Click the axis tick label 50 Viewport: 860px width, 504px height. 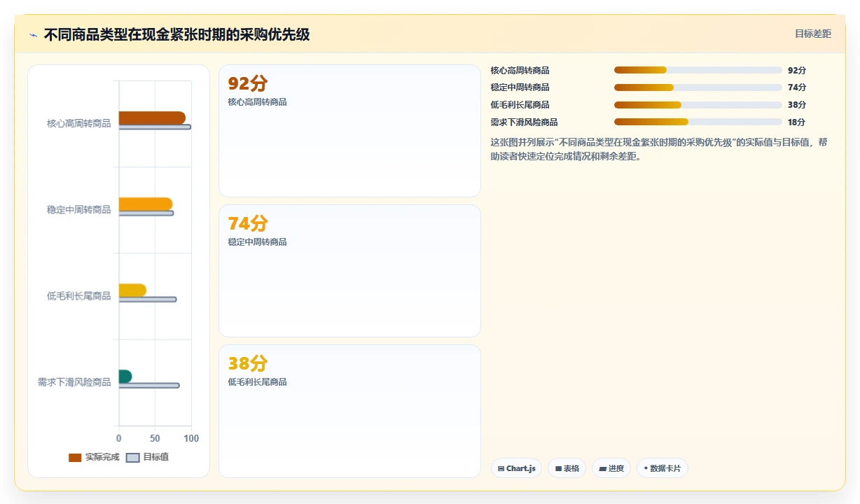coord(155,438)
